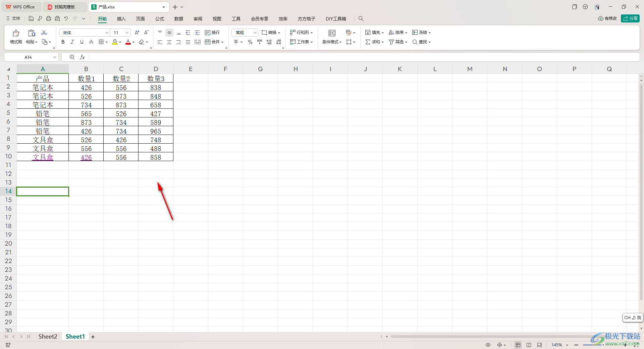
Task: Expand the 排序 sort dropdown
Action: (406, 33)
